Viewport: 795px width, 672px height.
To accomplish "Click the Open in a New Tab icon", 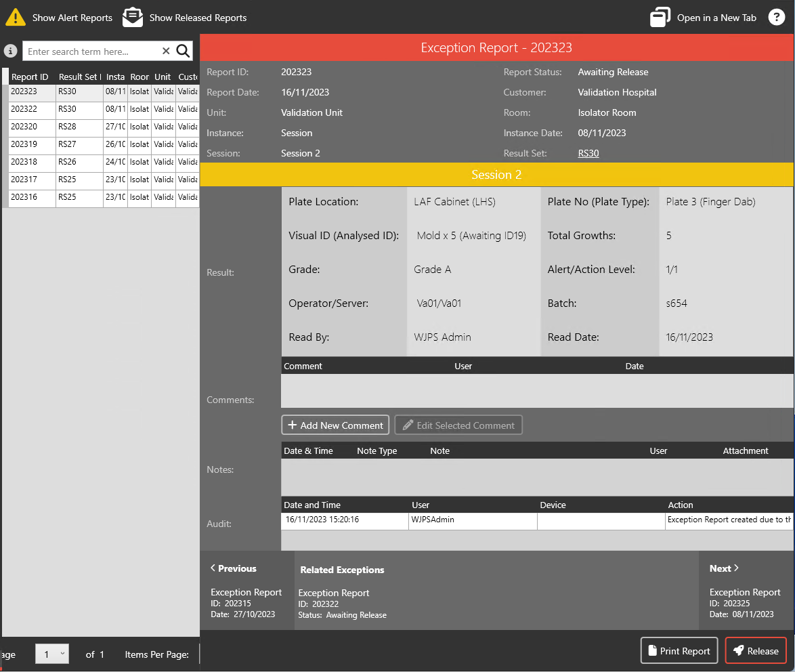I will (660, 18).
